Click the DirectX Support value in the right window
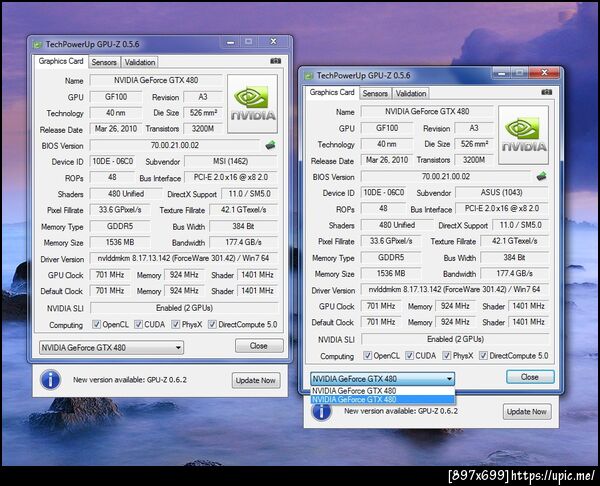Viewport: 600px width, 486px height. [520, 225]
